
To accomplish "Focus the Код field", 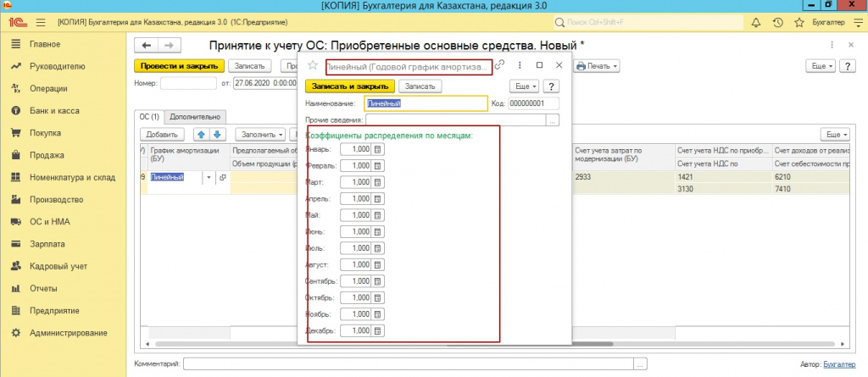I will [x=534, y=103].
